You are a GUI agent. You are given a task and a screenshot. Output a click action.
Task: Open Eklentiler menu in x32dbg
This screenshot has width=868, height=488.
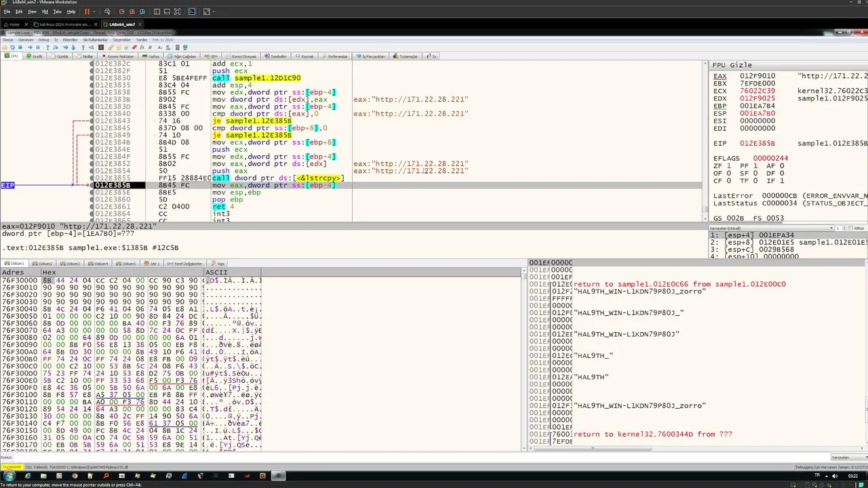(x=70, y=40)
